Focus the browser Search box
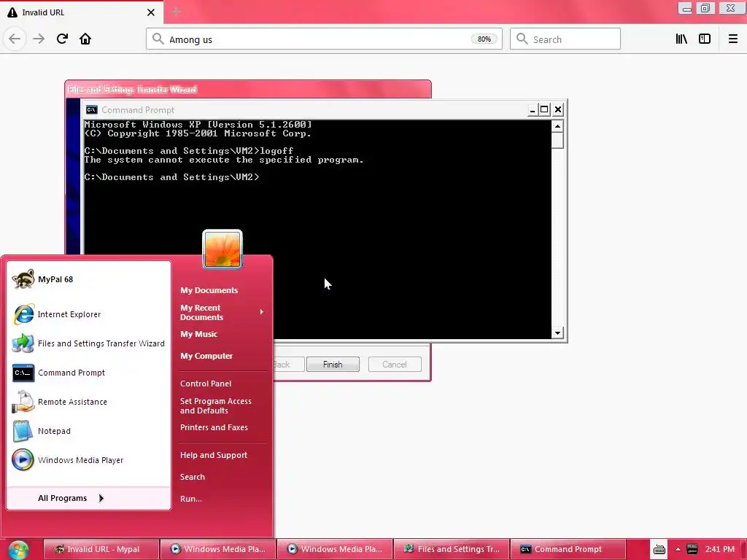Image resolution: width=747 pixels, height=560 pixels. [x=565, y=39]
